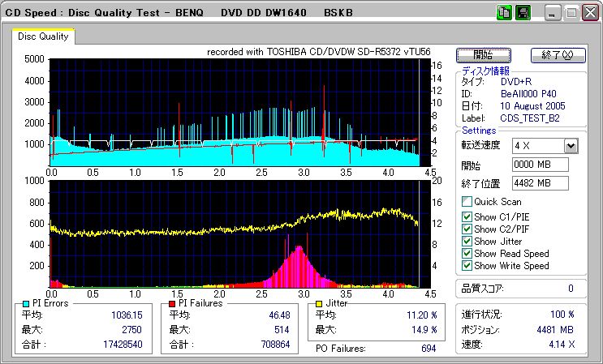The image size is (603, 364).
Task: Uncheck Show C2/PIF option
Action: coord(467,229)
